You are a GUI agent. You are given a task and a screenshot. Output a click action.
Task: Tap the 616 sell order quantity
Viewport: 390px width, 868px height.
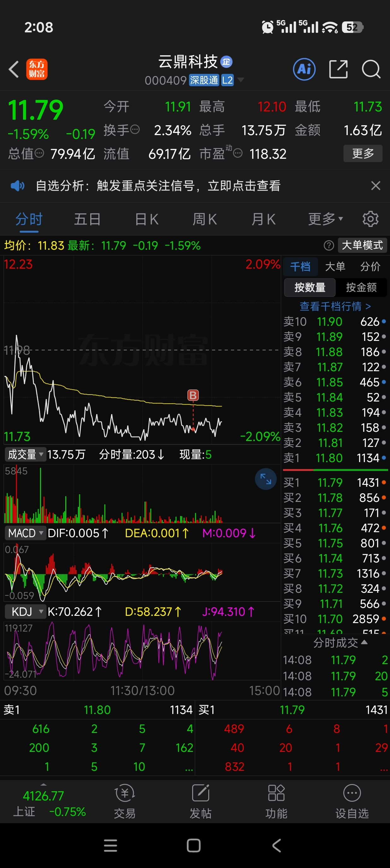pyautogui.click(x=41, y=729)
